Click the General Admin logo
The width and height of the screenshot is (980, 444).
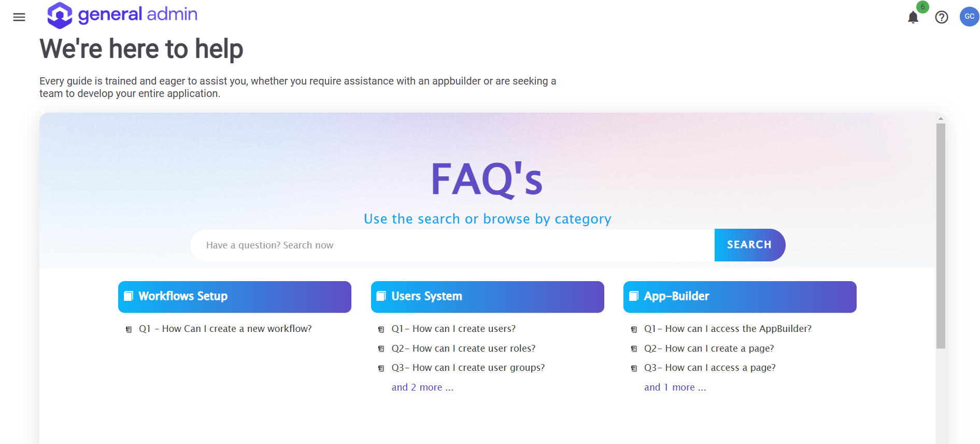click(x=122, y=15)
